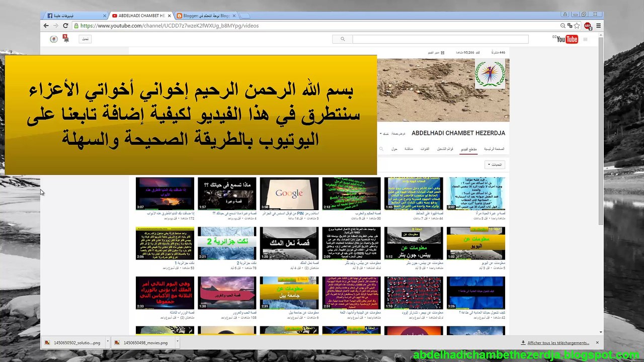644x362 pixels.
Task: Open YouTube notifications bell
Action: pos(65,38)
